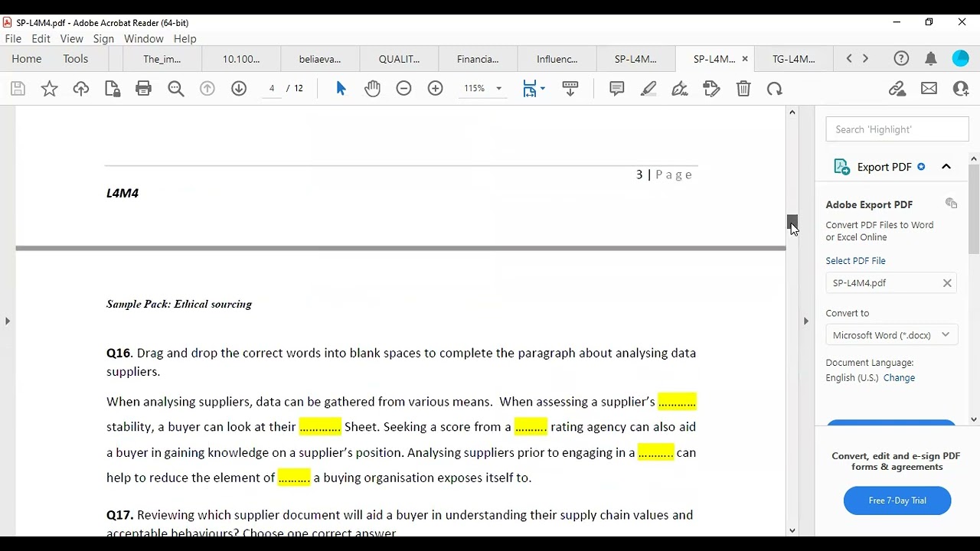Click the Delete trash icon

tap(743, 89)
